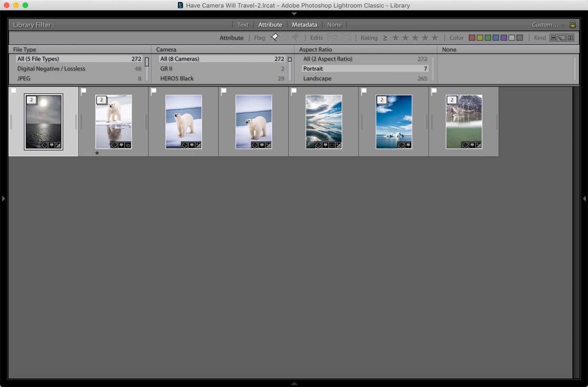Set rating filter to five stars
This screenshot has width=588, height=387.
point(435,38)
